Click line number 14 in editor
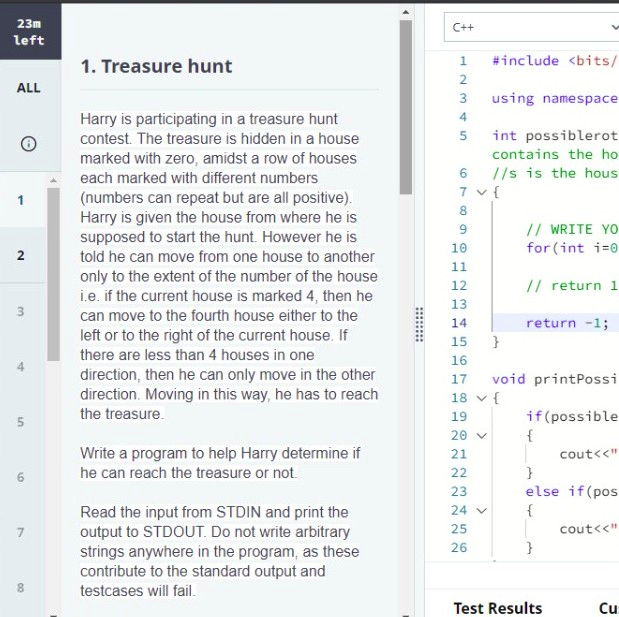This screenshot has height=617, width=619. 459,323
